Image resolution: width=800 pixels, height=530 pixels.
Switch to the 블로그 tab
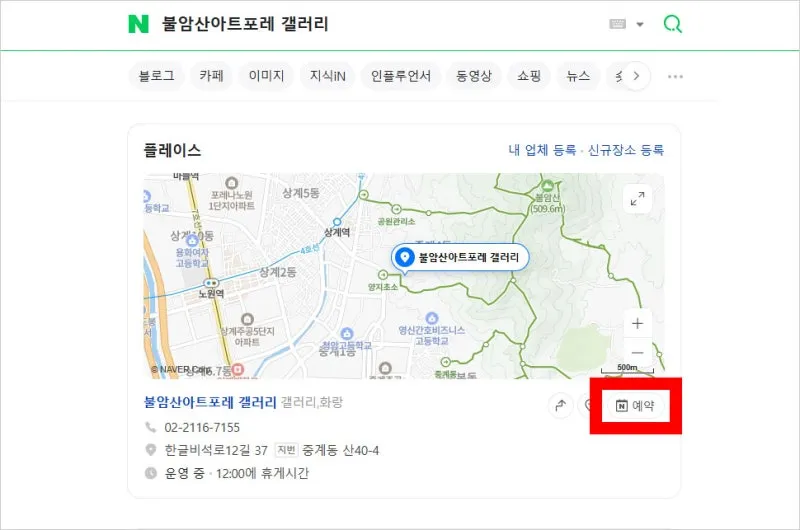[156, 76]
